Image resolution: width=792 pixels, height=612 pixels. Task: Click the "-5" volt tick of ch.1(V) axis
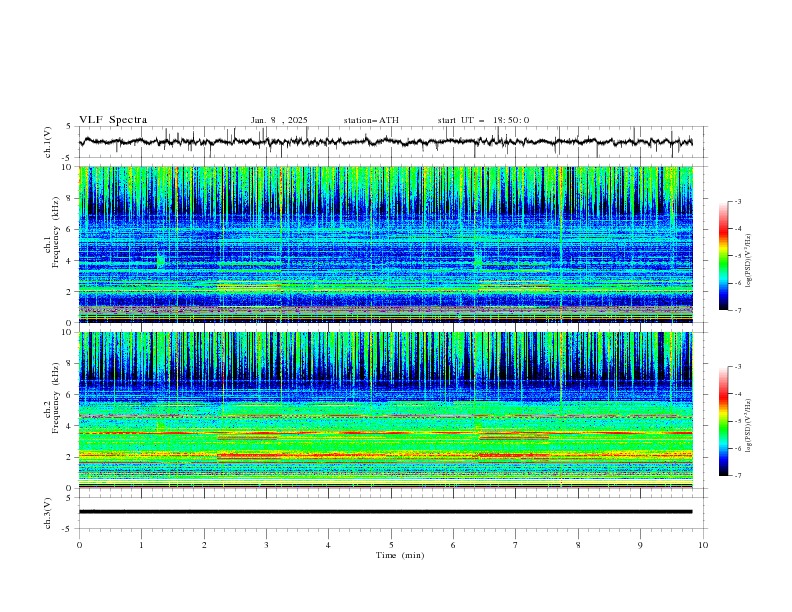[x=68, y=158]
